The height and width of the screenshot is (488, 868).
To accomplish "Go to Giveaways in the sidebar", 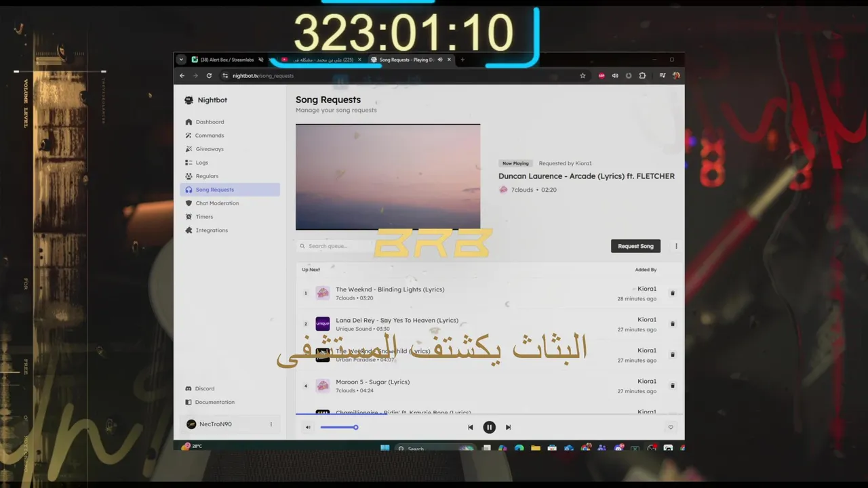I will tap(229, 149).
